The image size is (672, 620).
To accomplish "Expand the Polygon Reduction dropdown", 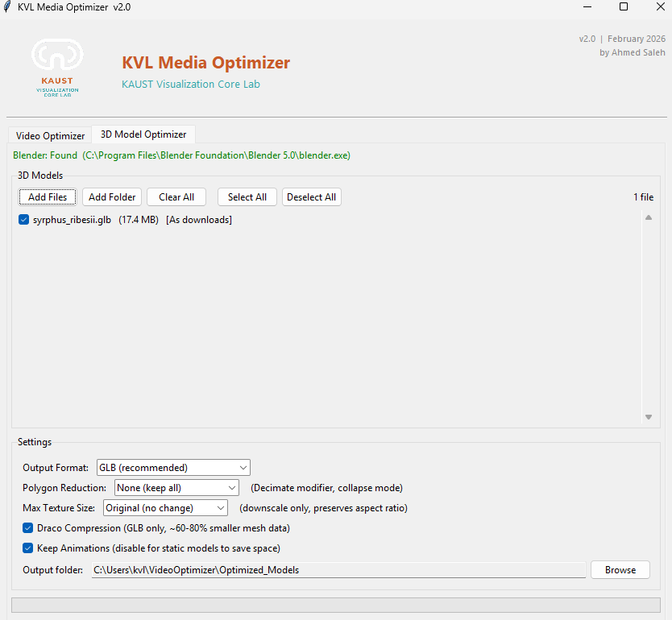I will pyautogui.click(x=230, y=487).
